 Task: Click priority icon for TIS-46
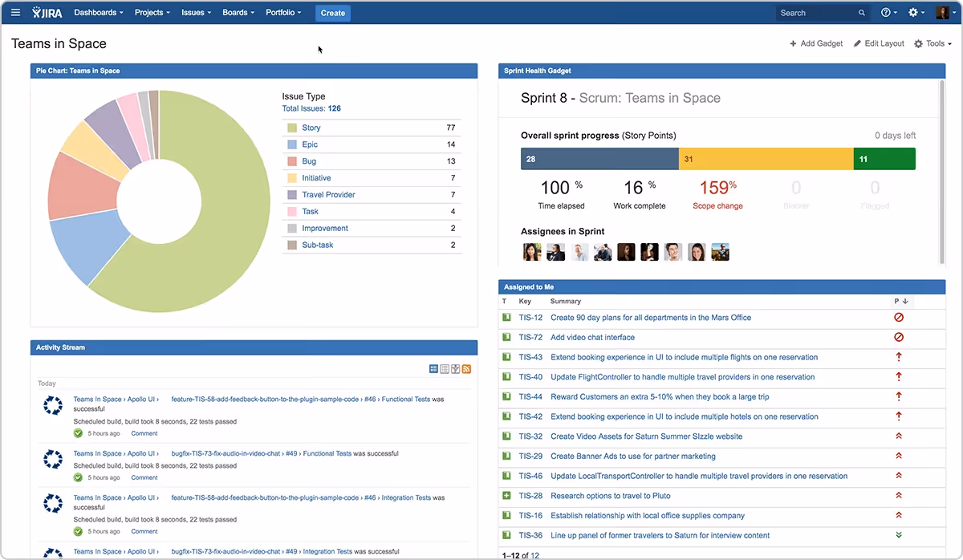[899, 476]
